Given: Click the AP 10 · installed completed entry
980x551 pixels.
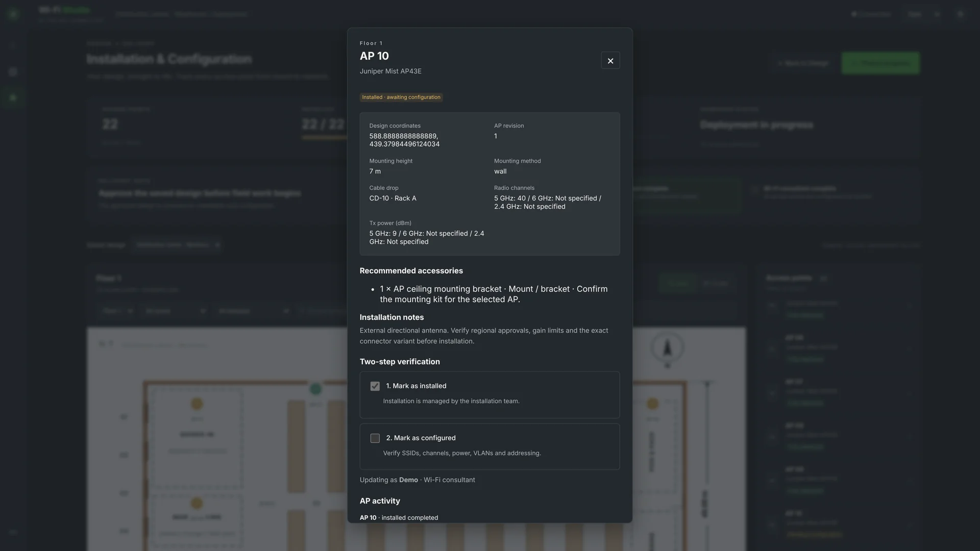Looking at the screenshot, I should click(x=399, y=518).
